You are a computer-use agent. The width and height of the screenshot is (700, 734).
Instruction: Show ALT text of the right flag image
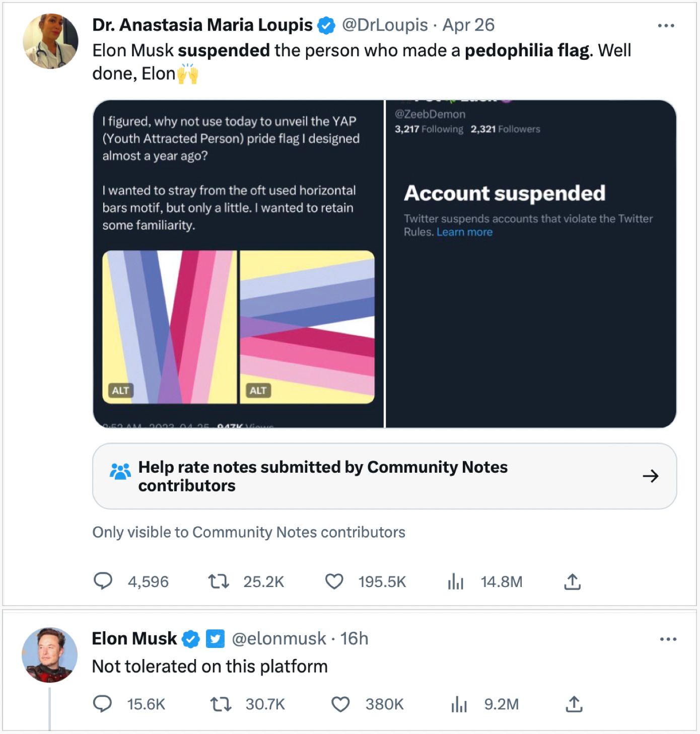pos(258,391)
